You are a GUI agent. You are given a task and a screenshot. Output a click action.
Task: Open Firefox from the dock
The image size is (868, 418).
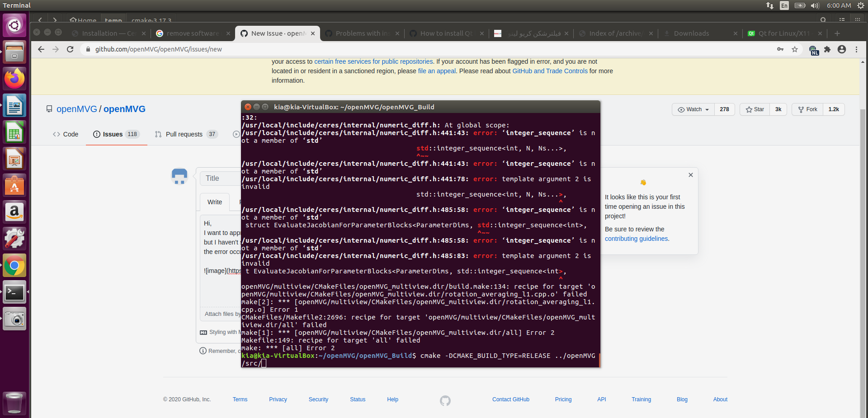[x=14, y=78]
